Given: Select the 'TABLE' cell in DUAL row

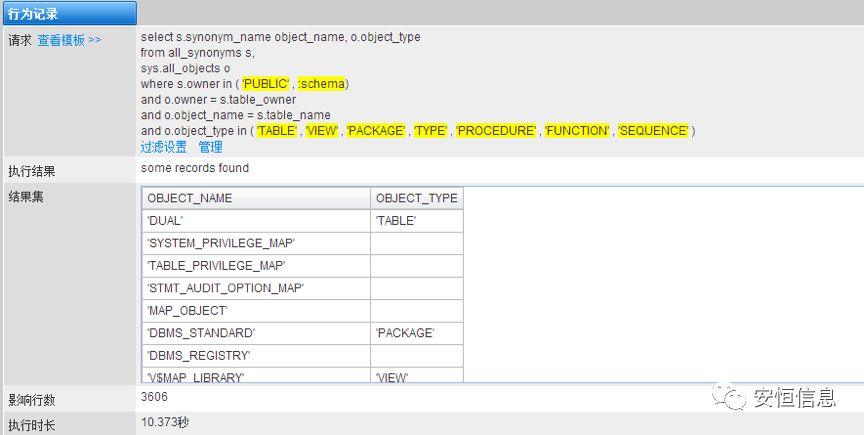Looking at the screenshot, I should [417, 221].
